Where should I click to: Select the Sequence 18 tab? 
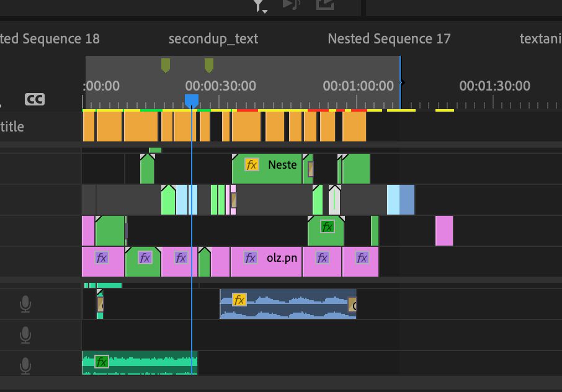(x=50, y=38)
